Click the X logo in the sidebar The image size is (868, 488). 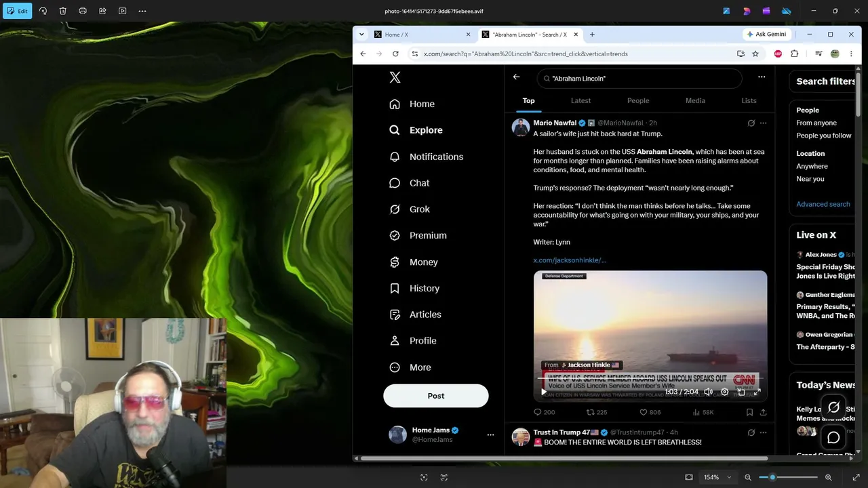395,77
